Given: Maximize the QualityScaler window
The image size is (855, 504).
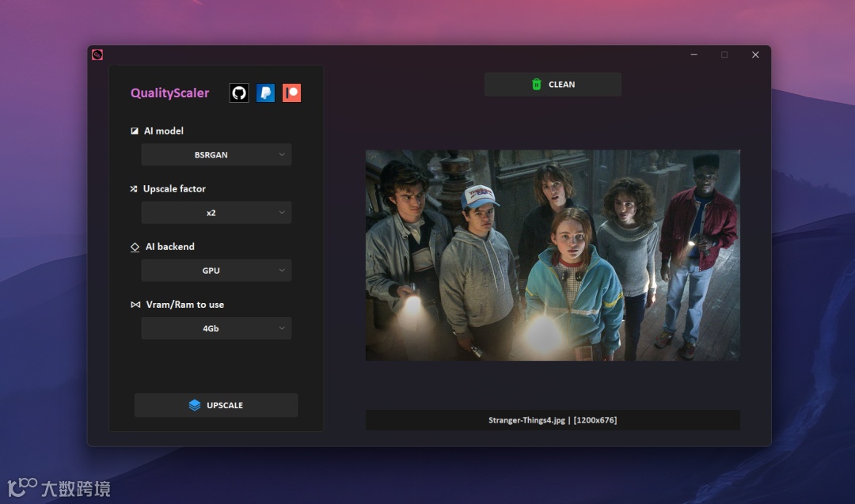Looking at the screenshot, I should coord(724,55).
